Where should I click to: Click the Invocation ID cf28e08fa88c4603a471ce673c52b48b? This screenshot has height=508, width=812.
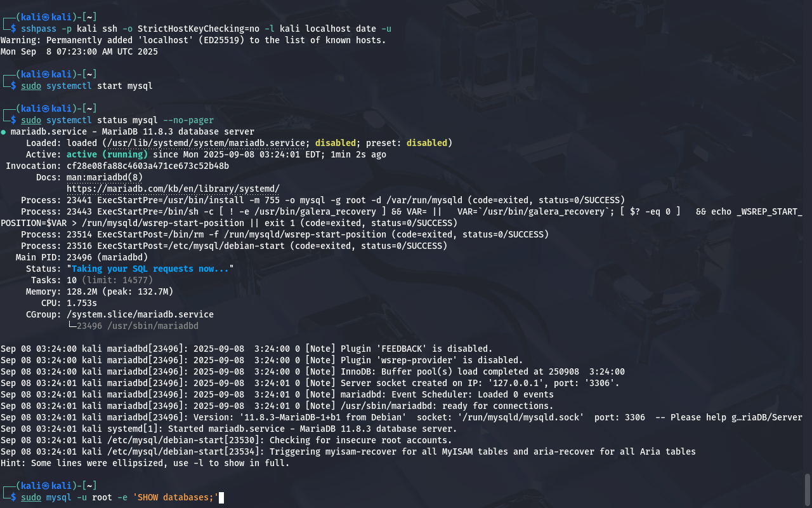[x=148, y=166]
